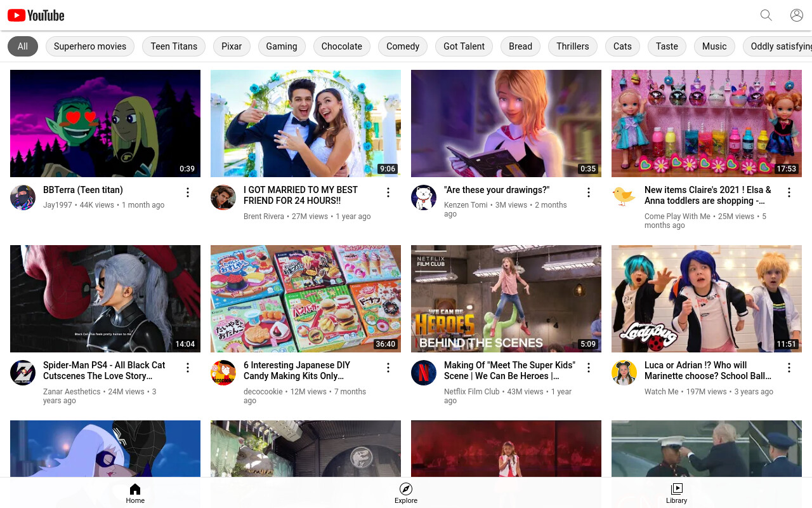Open decocookie channel avatar

coord(223,373)
